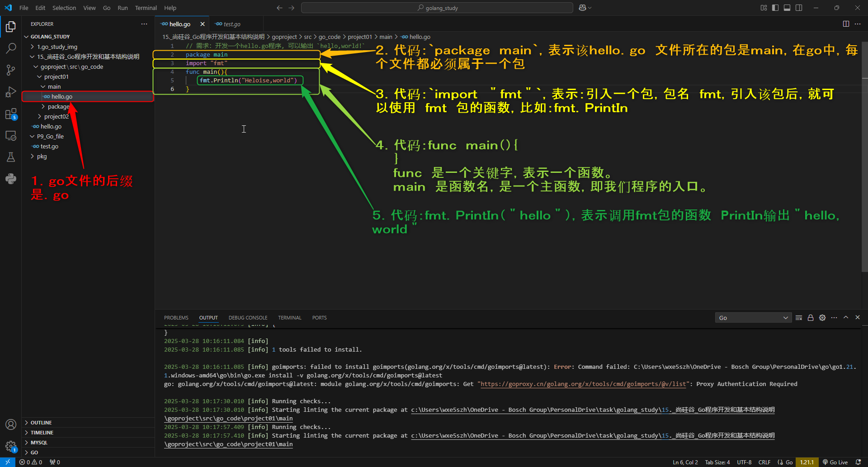Maximize the panel size chevron
The width and height of the screenshot is (868, 467).
click(846, 318)
